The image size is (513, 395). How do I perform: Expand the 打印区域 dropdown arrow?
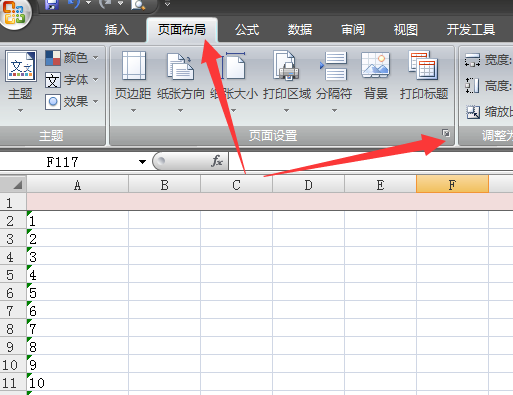286,110
